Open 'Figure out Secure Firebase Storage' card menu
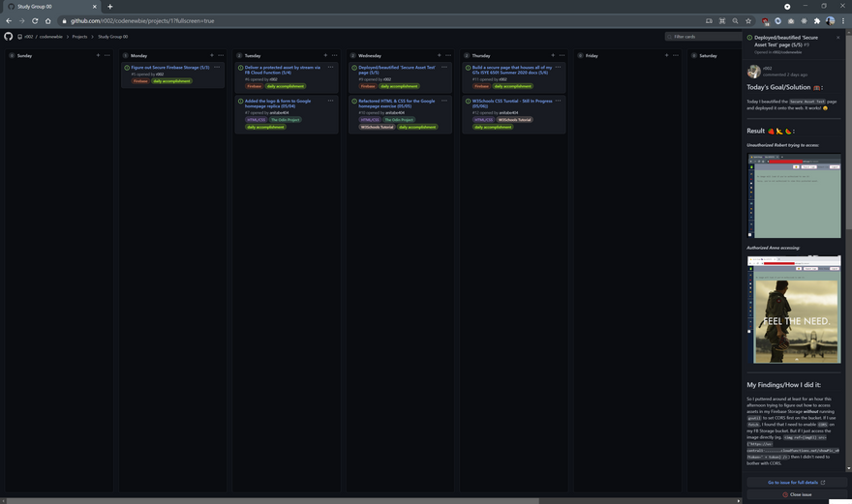Viewport: 852px width, 504px height. click(217, 67)
